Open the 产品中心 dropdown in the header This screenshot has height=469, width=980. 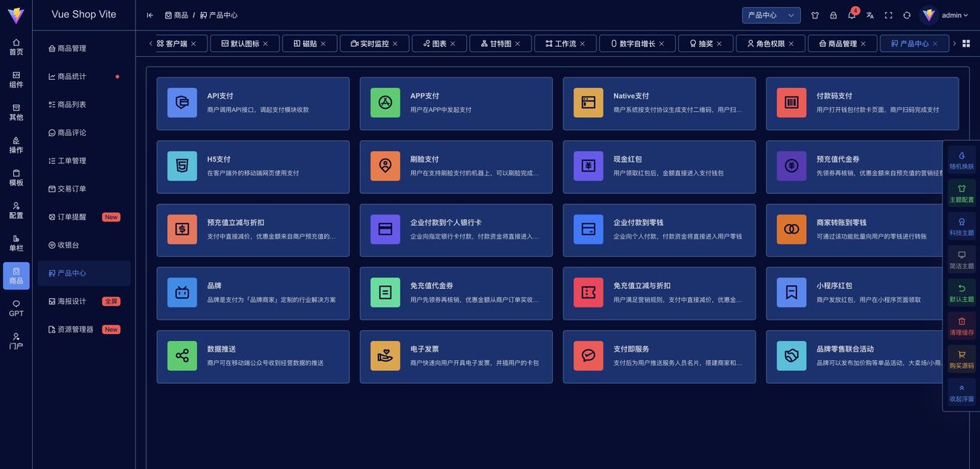tap(771, 15)
